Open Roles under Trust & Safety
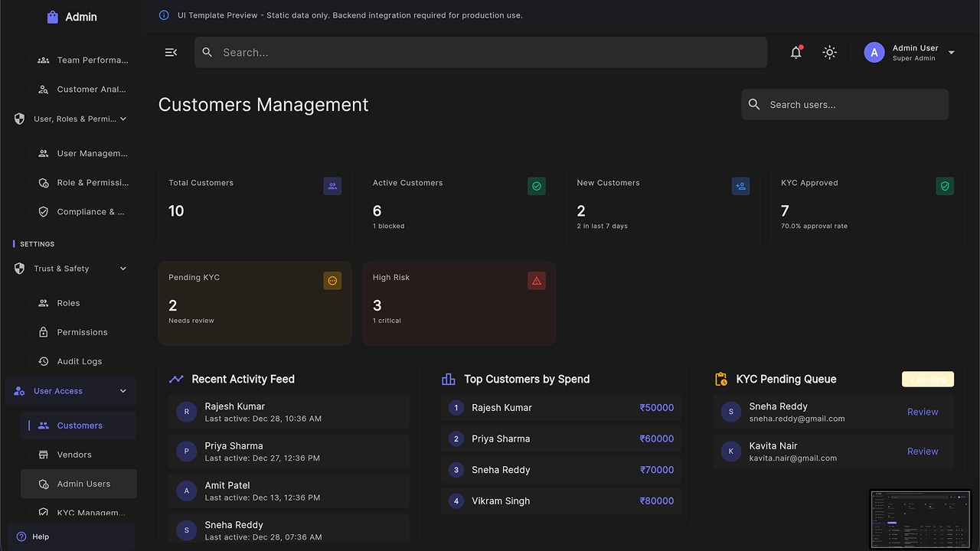The height and width of the screenshot is (551, 980). (x=79, y=303)
